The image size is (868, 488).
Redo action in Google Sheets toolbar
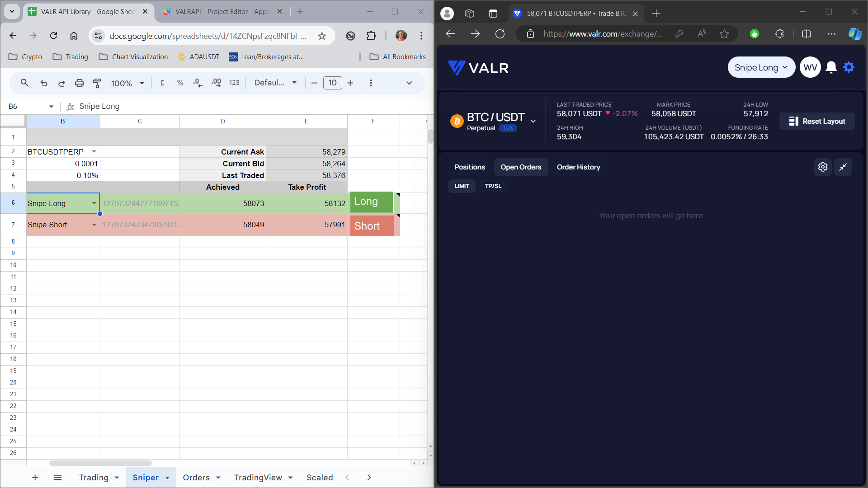(61, 83)
